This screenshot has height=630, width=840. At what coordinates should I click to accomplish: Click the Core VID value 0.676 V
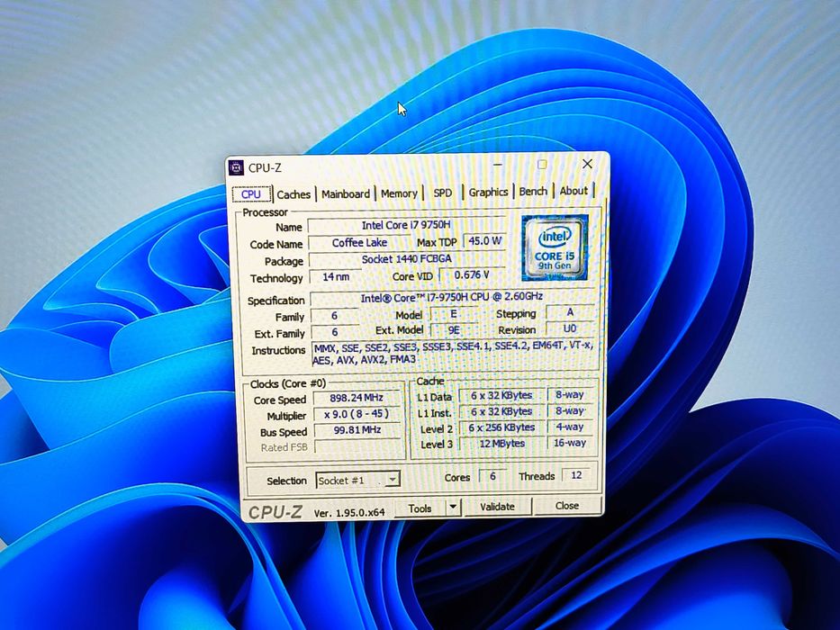click(x=472, y=274)
